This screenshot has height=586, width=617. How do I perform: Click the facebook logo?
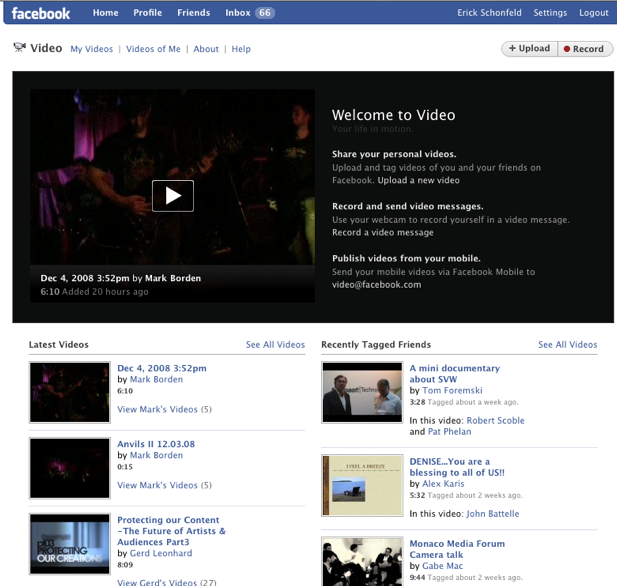point(41,13)
